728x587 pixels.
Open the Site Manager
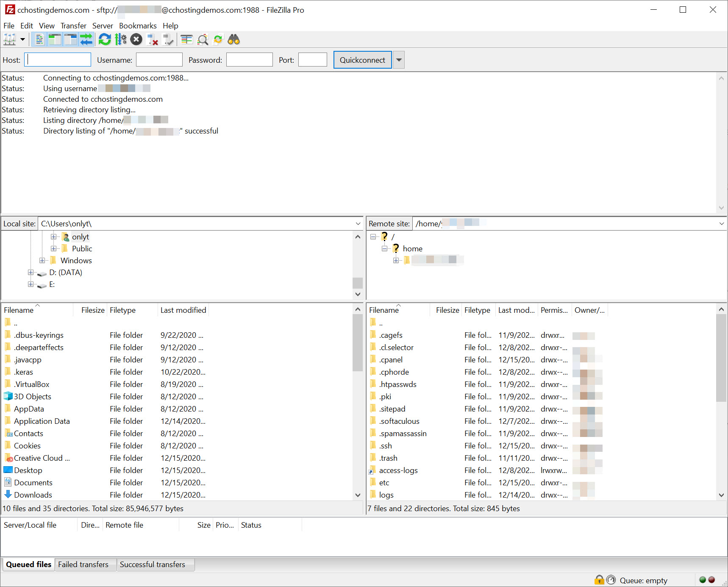click(x=9, y=39)
